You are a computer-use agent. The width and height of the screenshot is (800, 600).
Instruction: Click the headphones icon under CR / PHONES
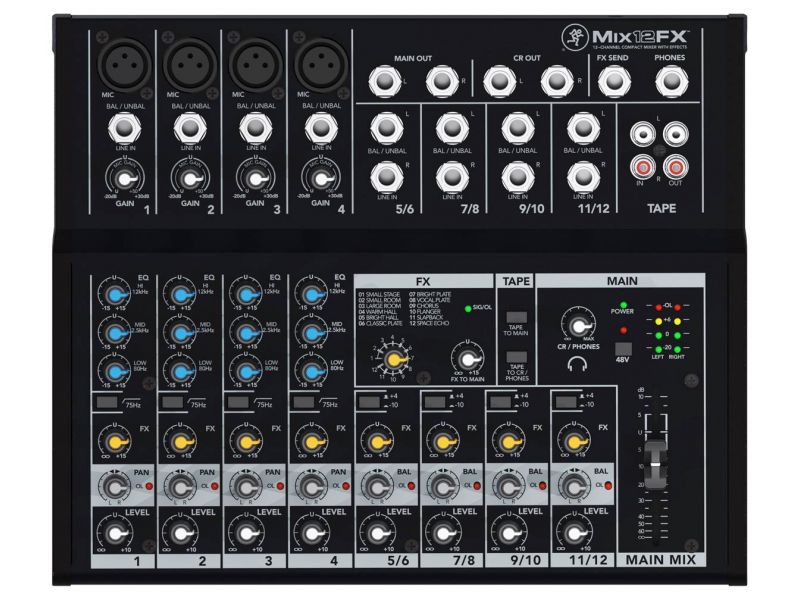578,364
